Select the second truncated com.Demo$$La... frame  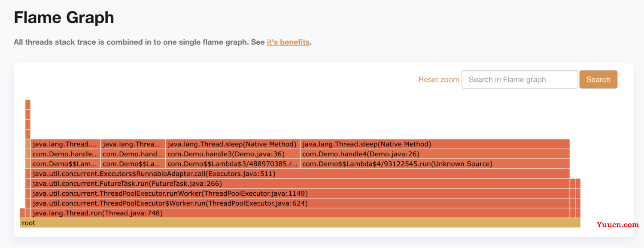click(133, 163)
